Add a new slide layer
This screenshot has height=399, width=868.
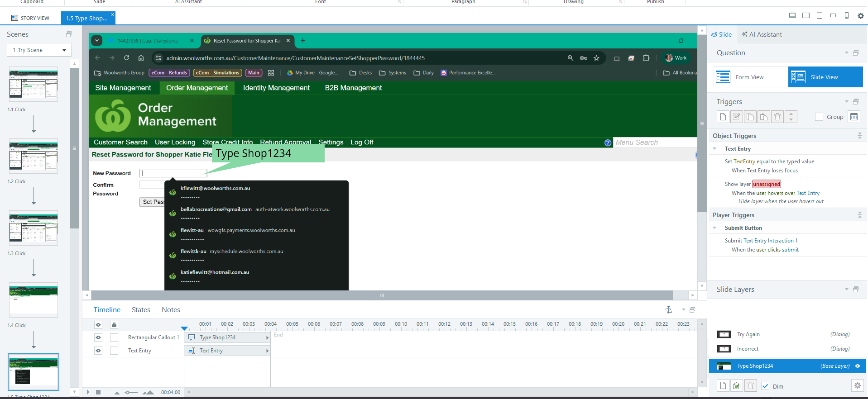click(723, 385)
